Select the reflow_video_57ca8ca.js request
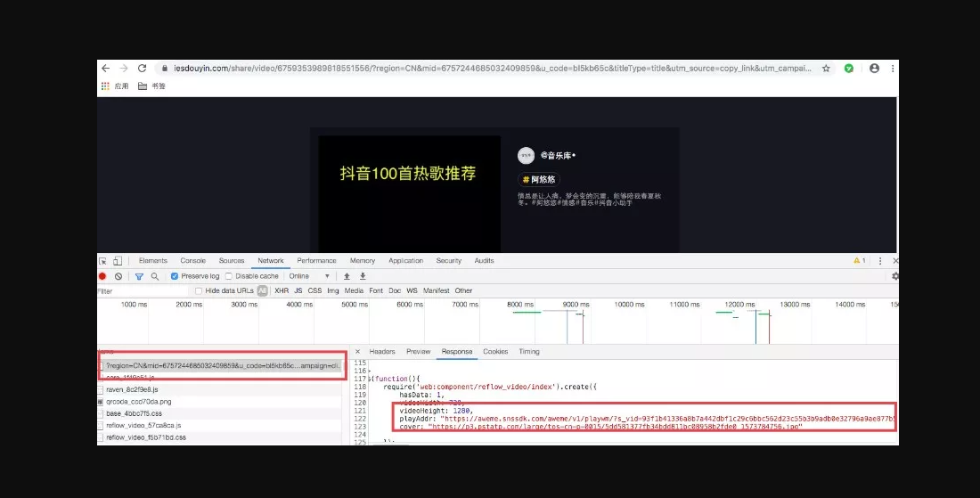980x498 pixels. click(x=219, y=426)
